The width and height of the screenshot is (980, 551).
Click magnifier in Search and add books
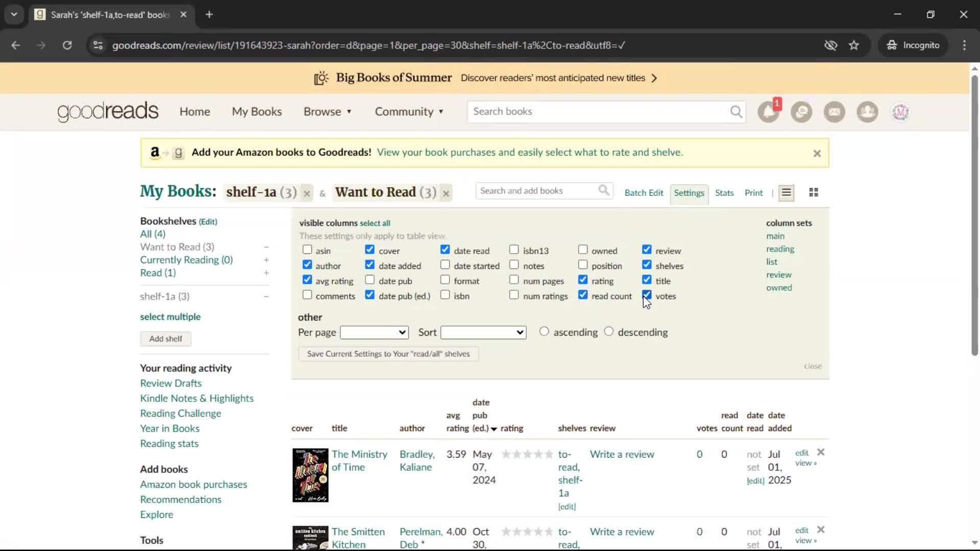click(x=604, y=191)
